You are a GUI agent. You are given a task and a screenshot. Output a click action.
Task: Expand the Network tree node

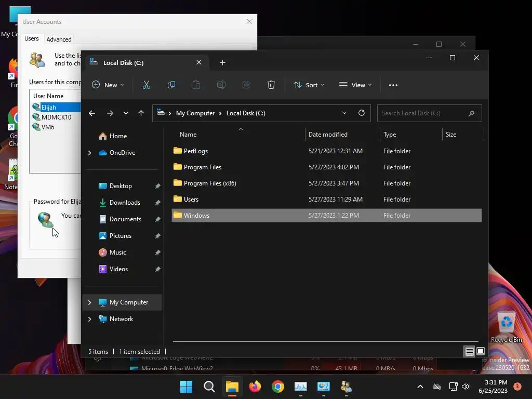click(89, 320)
